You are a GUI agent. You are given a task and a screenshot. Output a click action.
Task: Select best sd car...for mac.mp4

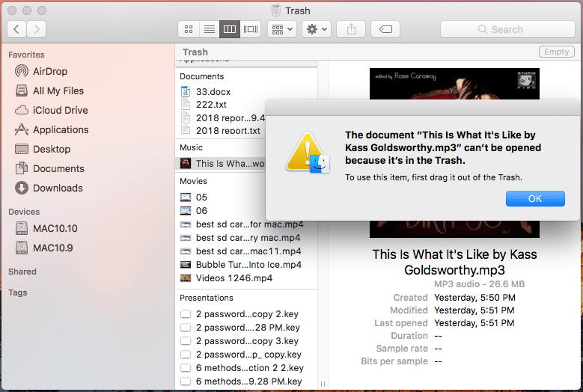coord(249,224)
